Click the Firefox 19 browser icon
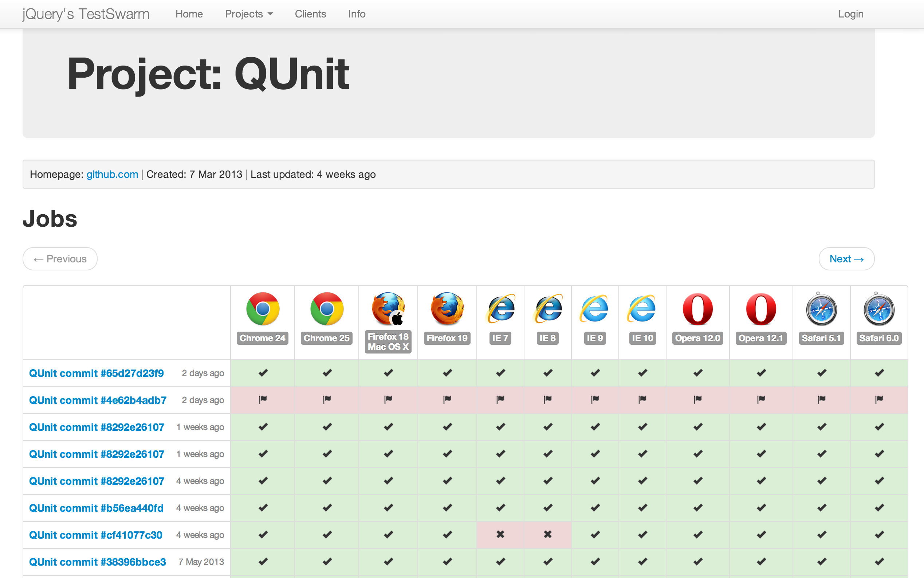 point(447,309)
